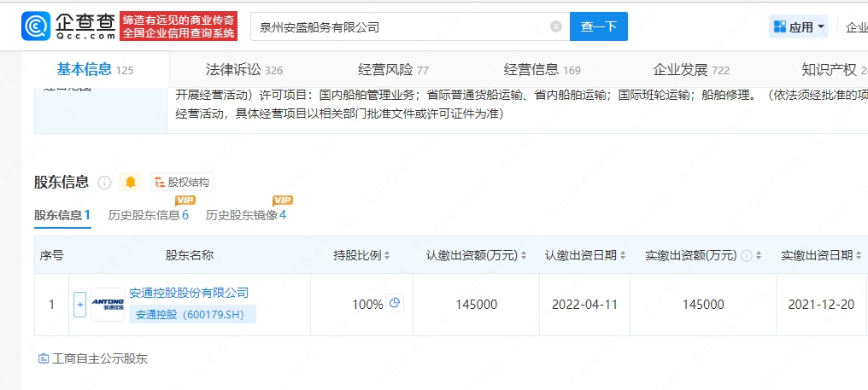Sort by 持股比例 column
Viewport: 868px width, 390px height.
(388, 255)
